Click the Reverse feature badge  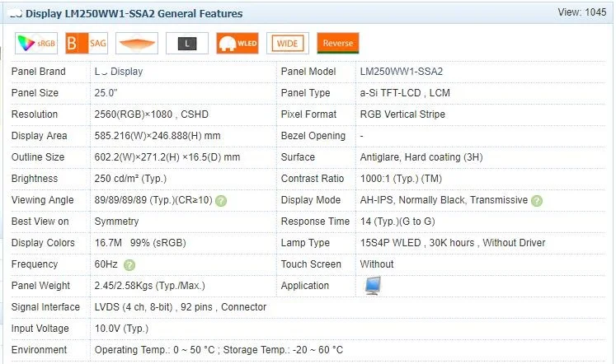tap(338, 43)
